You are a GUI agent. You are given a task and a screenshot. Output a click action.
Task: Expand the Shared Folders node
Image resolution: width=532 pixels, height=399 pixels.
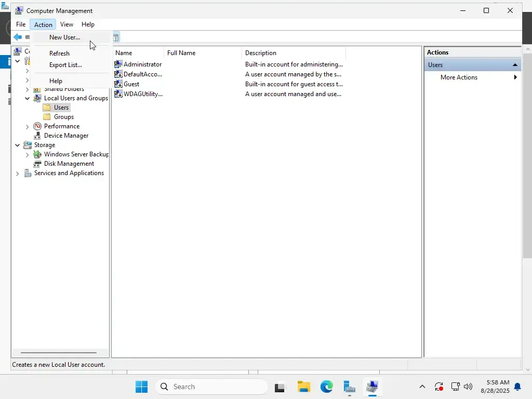tap(27, 89)
